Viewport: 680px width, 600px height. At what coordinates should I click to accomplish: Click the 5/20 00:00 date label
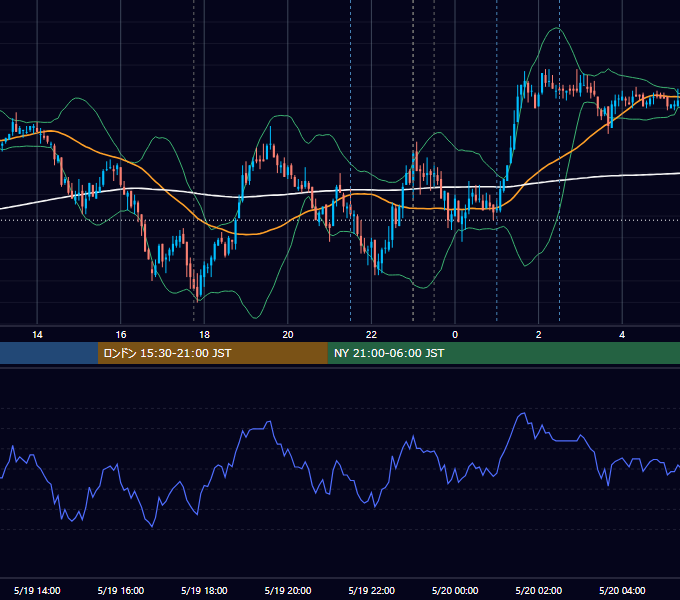coord(455,590)
